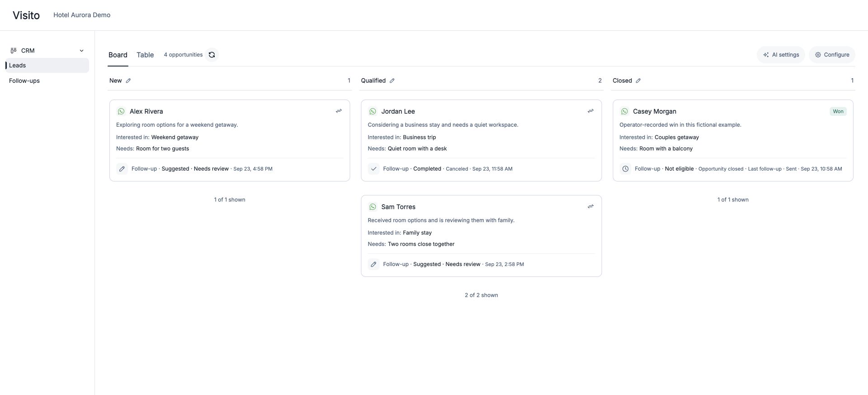Viewport: 868px width, 395px height.
Task: Click follow-up pencil icon on Alex Rivera card
Action: pos(122,169)
